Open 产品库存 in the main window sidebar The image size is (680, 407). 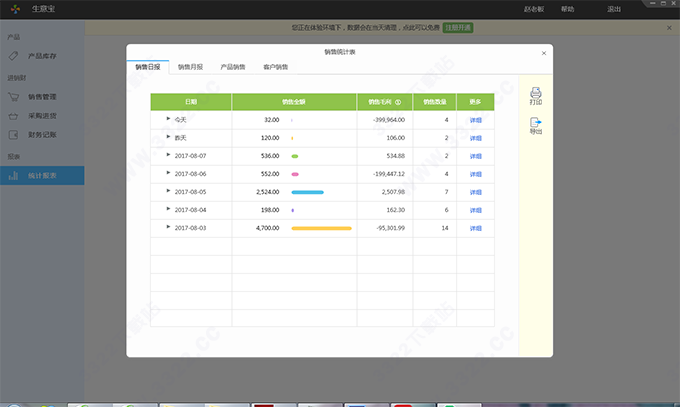point(42,56)
